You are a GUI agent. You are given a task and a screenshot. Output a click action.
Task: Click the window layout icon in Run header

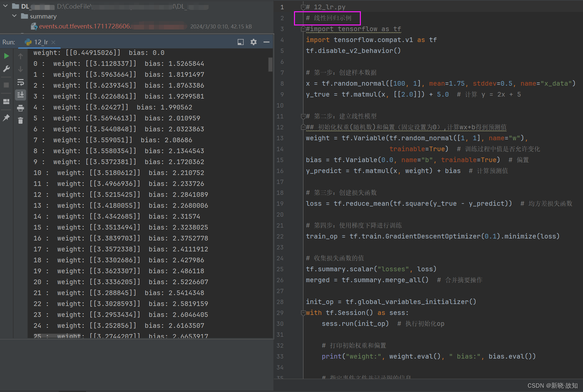[241, 42]
